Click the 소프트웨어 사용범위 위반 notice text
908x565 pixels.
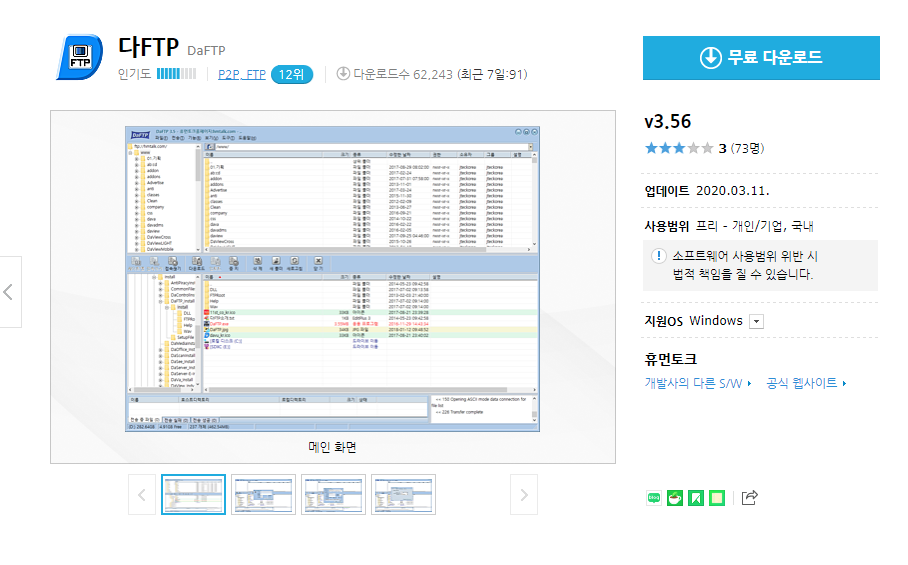pos(745,265)
